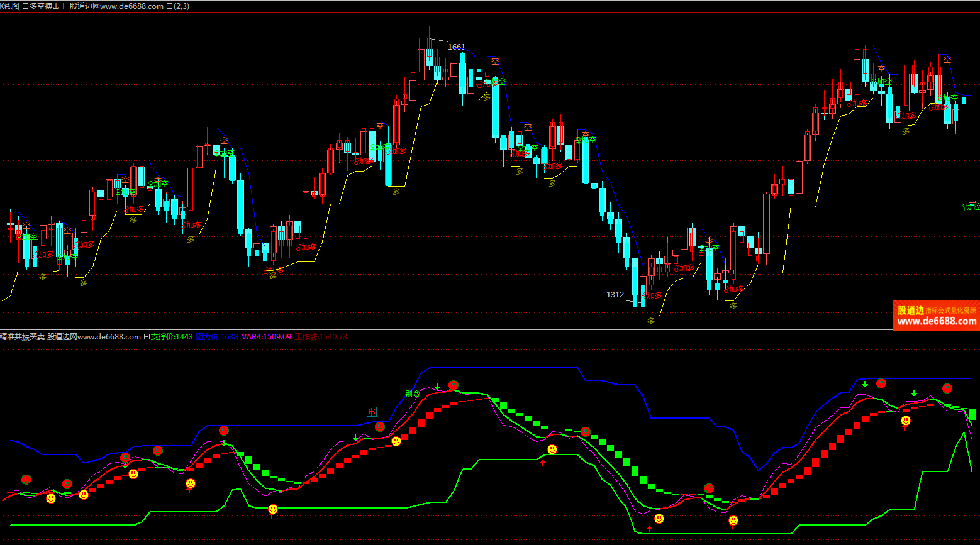Click the 1312 low price label
Screen dimensions: 980x545
click(x=615, y=295)
